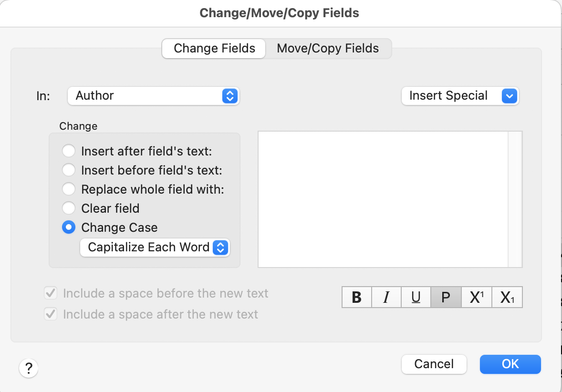
Task: Expand the Insert Special dropdown
Action: 460,96
